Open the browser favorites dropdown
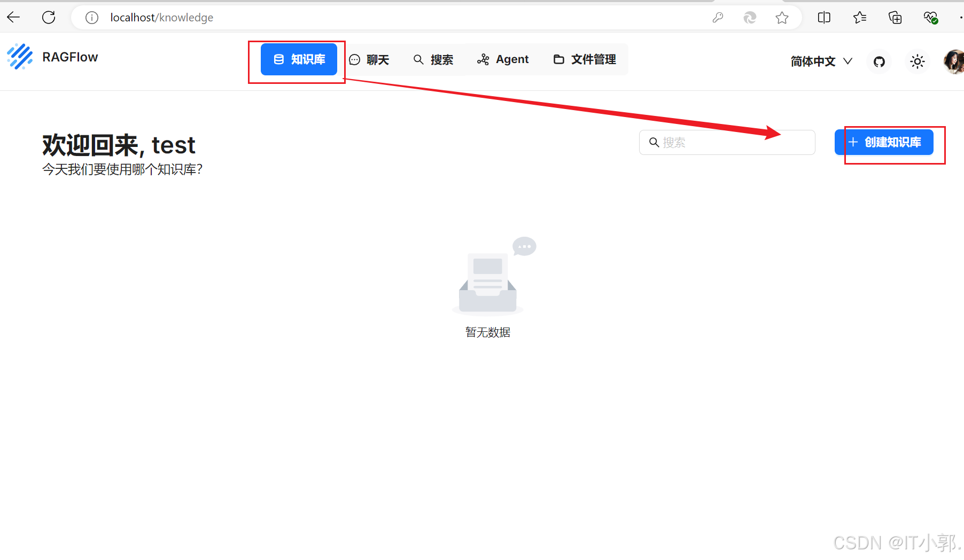Screen dimensions: 964x560 tap(860, 17)
